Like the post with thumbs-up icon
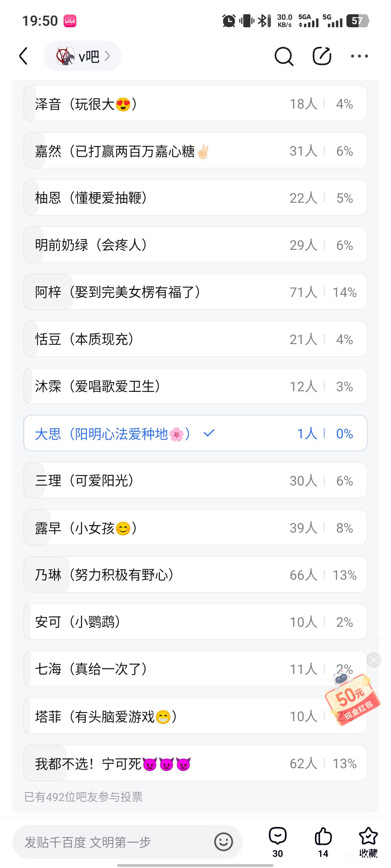Image resolution: width=391 pixels, height=868 pixels. pos(323,836)
